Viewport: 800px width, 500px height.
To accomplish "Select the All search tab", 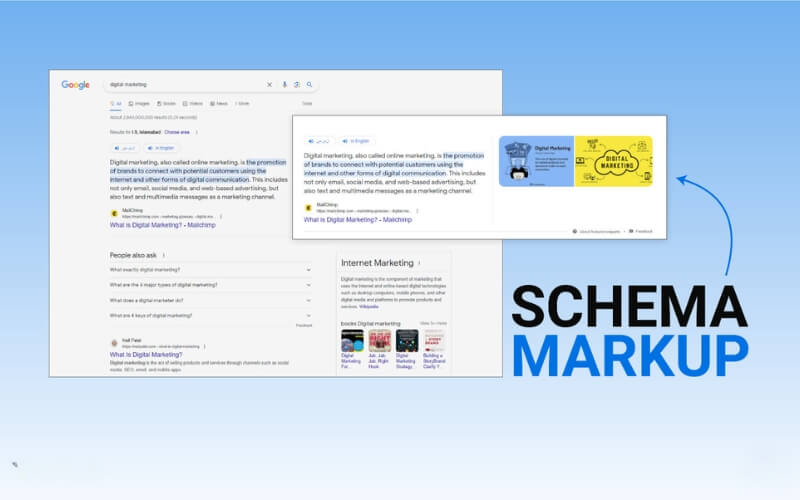I will [x=116, y=104].
